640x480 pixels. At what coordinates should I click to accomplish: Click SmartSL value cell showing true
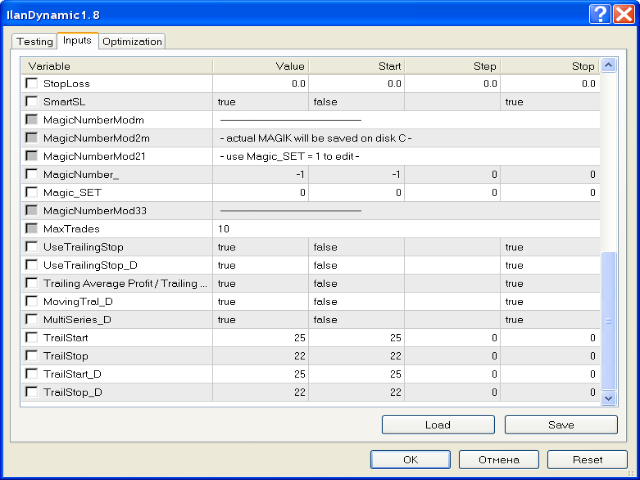pos(260,101)
